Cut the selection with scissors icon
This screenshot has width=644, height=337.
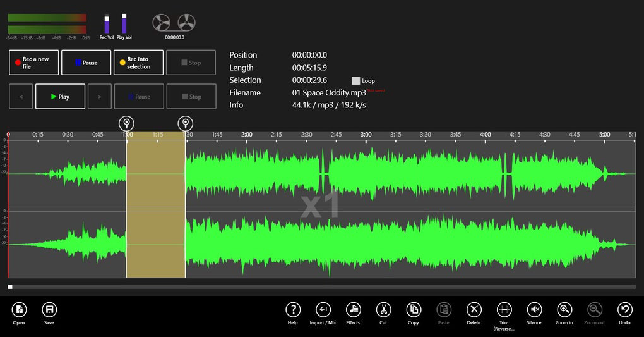pyautogui.click(x=383, y=309)
